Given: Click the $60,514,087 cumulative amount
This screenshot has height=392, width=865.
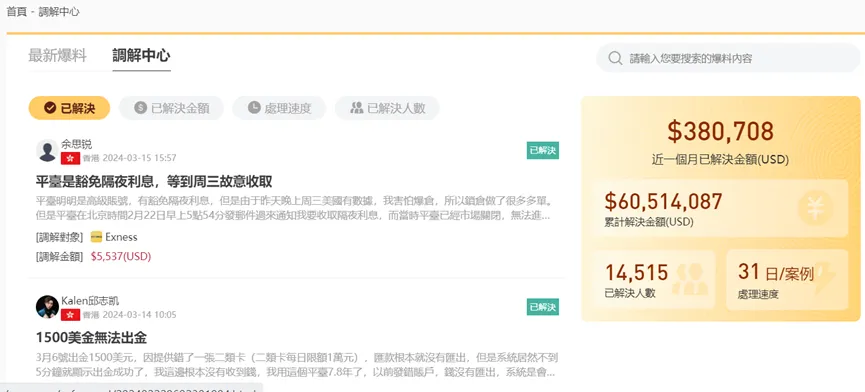Looking at the screenshot, I should pos(664,201).
